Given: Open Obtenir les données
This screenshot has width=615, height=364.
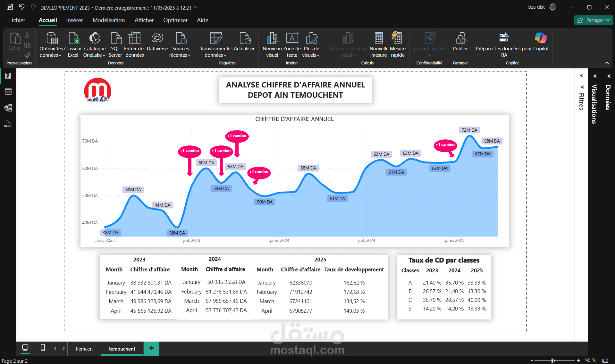Looking at the screenshot, I should (x=51, y=45).
